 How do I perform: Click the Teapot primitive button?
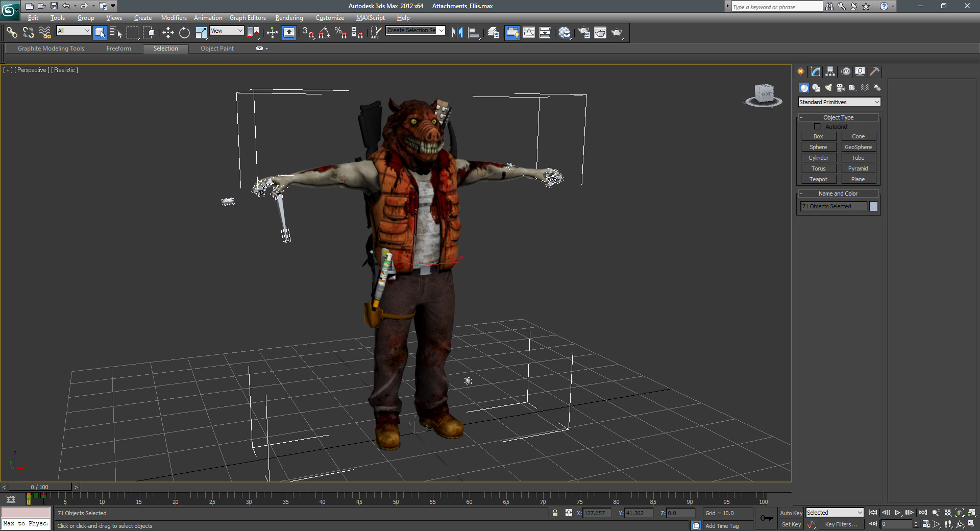pos(818,179)
